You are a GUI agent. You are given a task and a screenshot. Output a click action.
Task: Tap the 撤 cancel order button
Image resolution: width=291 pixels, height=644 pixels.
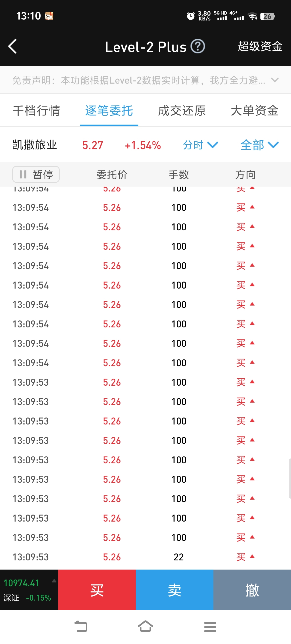252,590
